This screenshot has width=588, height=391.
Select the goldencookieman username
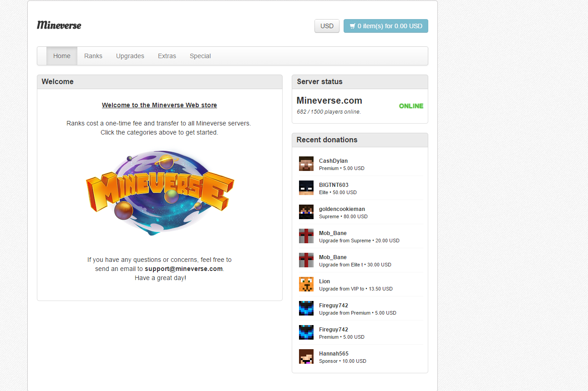point(342,209)
